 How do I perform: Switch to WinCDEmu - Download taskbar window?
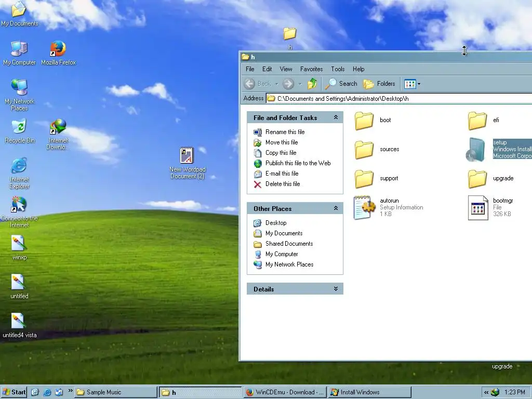(x=285, y=392)
